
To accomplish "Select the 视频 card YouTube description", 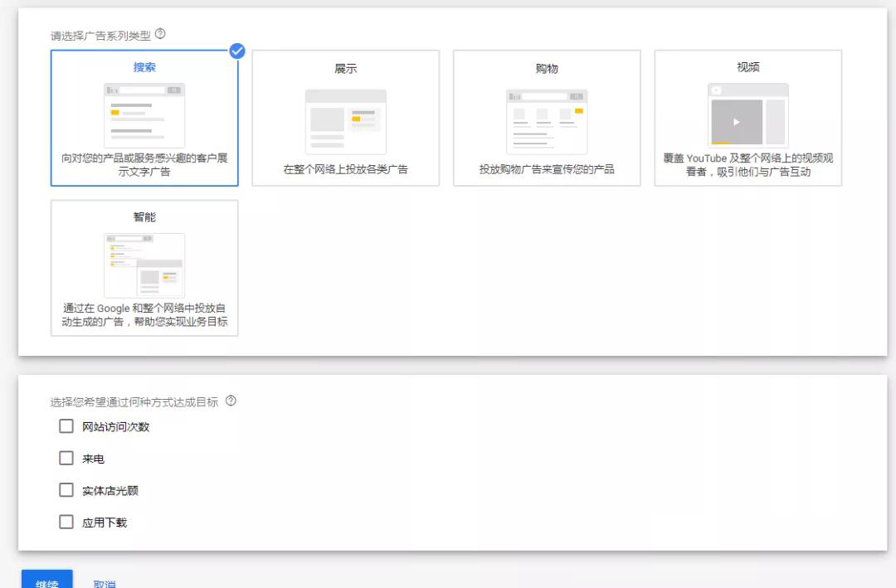I will (x=747, y=165).
